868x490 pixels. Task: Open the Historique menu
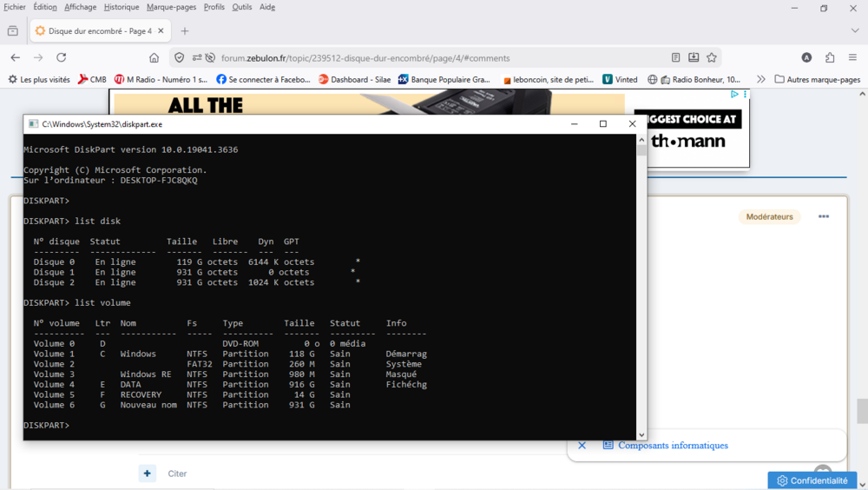click(x=122, y=7)
